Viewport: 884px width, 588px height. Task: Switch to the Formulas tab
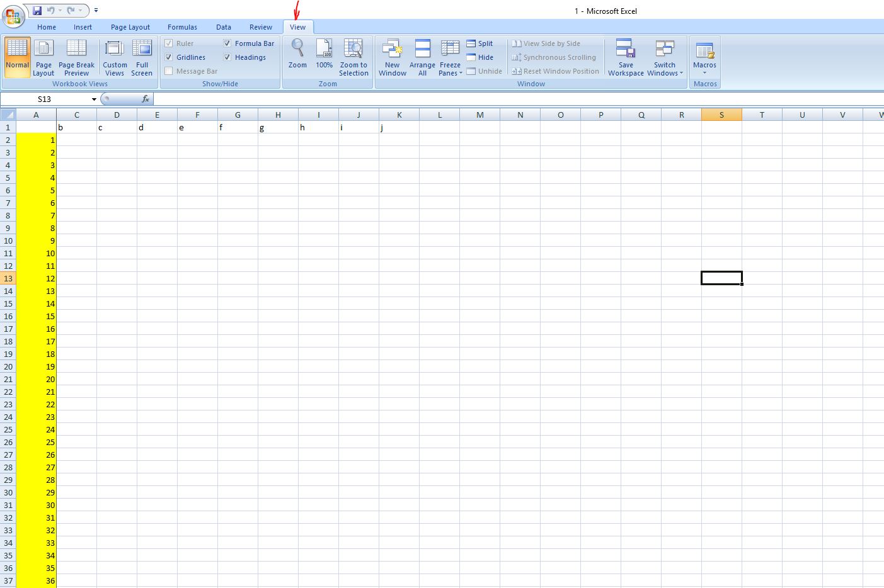pyautogui.click(x=182, y=27)
